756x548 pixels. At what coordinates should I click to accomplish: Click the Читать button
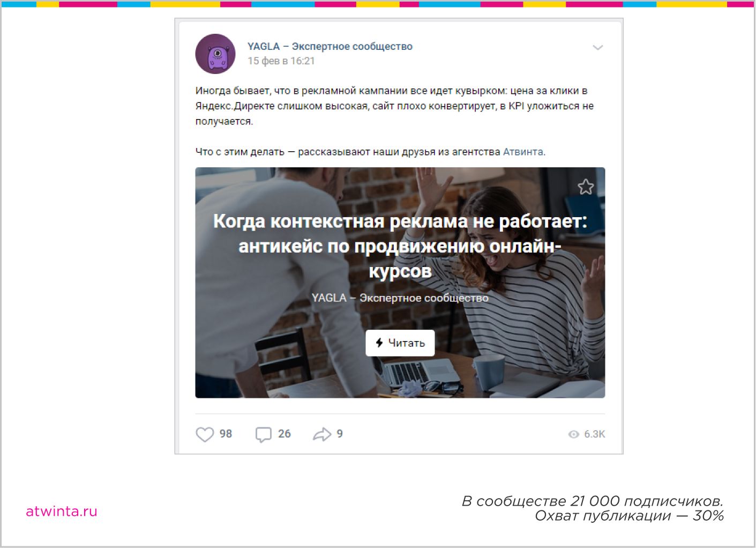(400, 343)
